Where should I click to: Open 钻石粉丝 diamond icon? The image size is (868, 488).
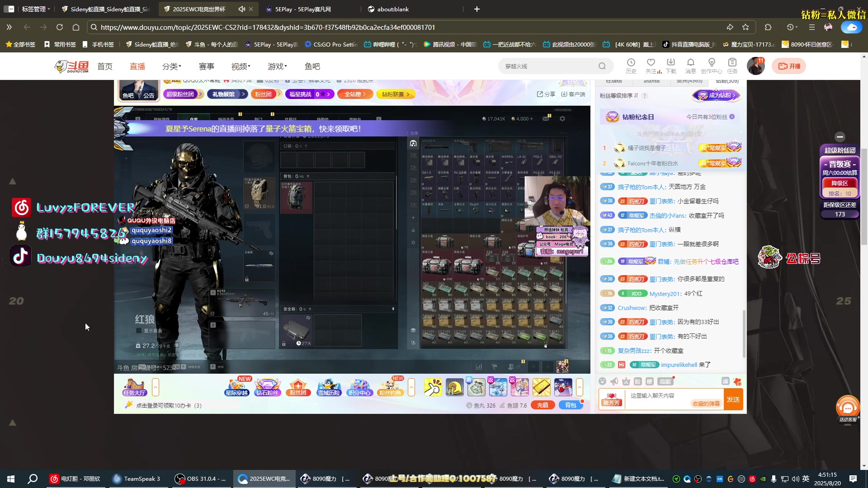coord(268,387)
